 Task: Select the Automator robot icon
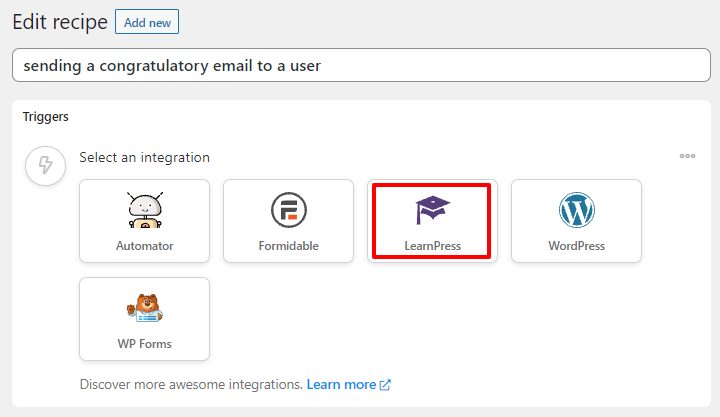145,210
